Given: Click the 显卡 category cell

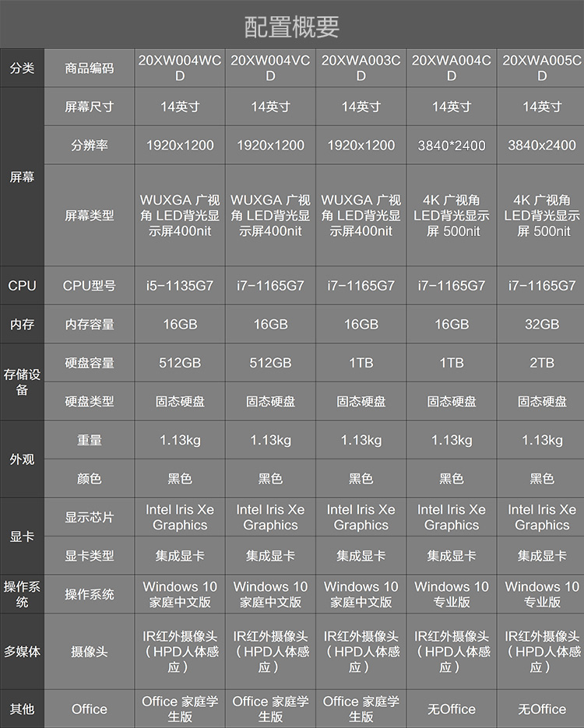Looking at the screenshot, I should click(22, 536).
